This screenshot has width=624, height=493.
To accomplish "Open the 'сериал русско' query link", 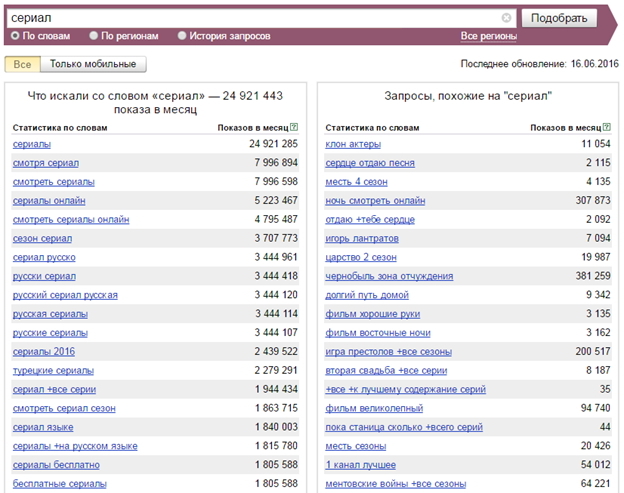I will point(44,257).
